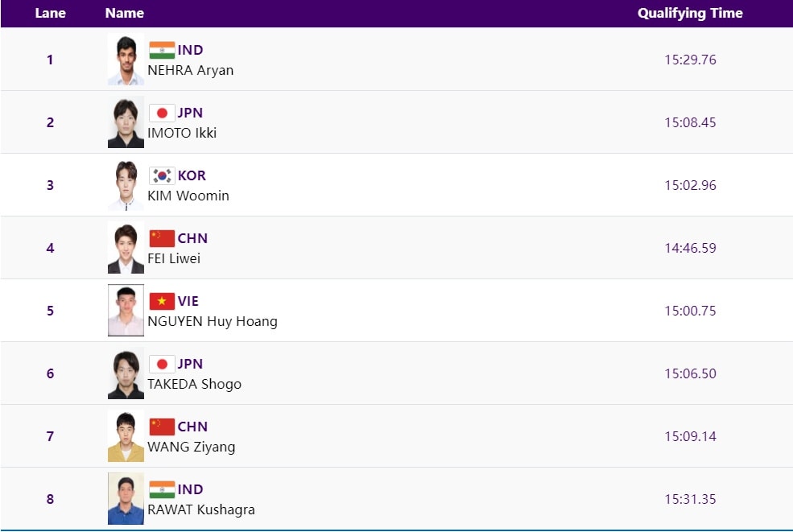Click the Name column header
This screenshot has width=793, height=532.
tap(125, 13)
